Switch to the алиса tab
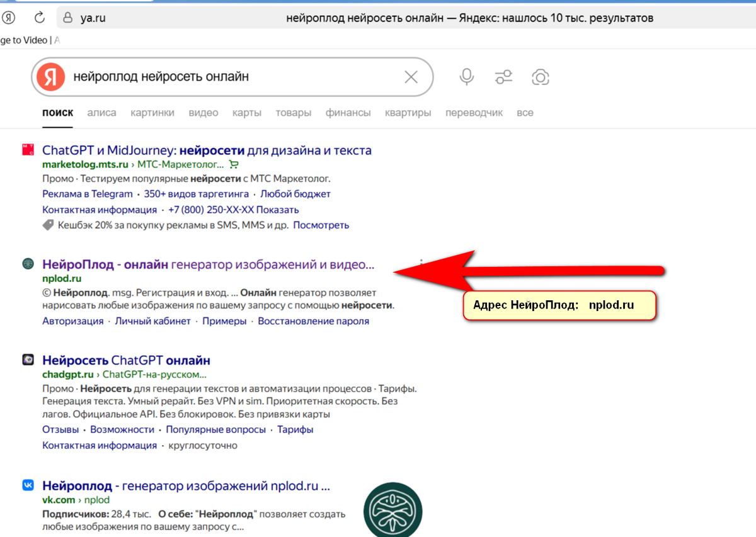The height and width of the screenshot is (537, 756). [x=101, y=113]
